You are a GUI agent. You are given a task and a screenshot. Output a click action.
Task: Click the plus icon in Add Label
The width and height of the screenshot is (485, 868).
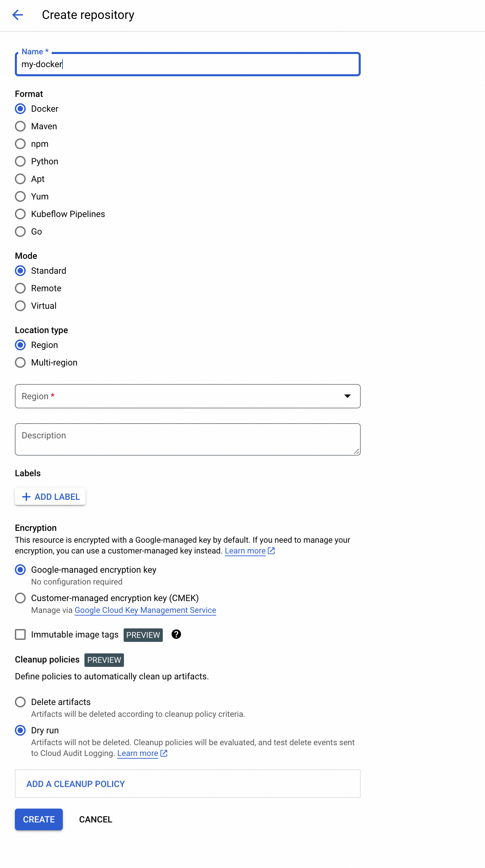(x=26, y=497)
